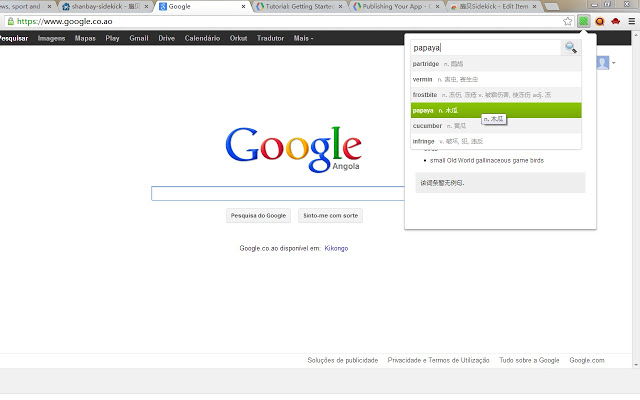
Task: Open a new tab with the new-tab button
Action: 551,7
